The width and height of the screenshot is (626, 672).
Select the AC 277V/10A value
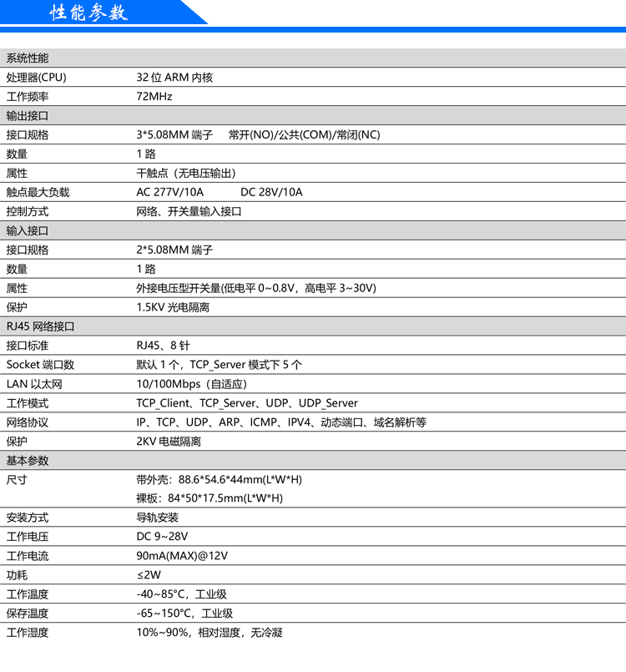(169, 193)
